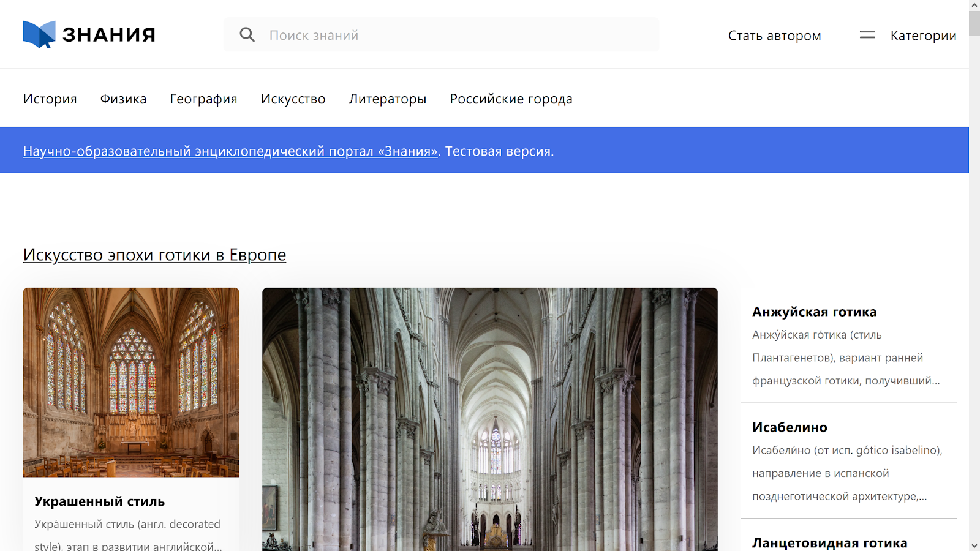Open the Анжуйская готика article
Image resolution: width=980 pixels, height=551 pixels.
(814, 312)
